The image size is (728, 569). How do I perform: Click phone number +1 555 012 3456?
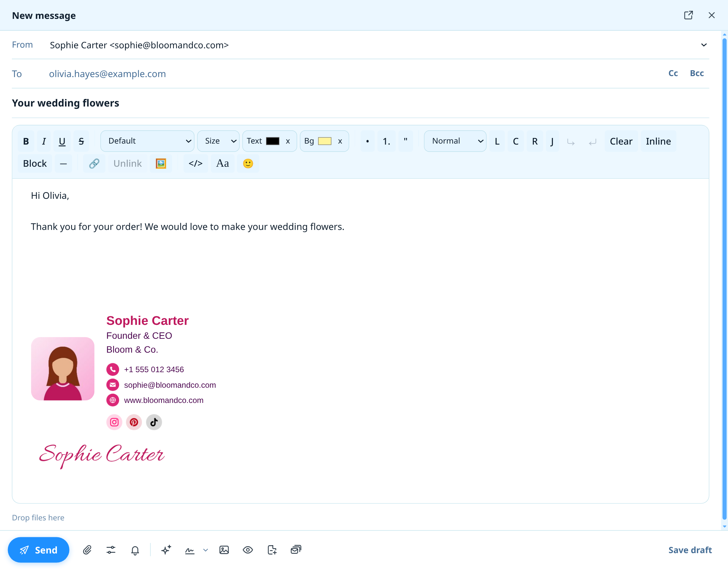(x=154, y=369)
